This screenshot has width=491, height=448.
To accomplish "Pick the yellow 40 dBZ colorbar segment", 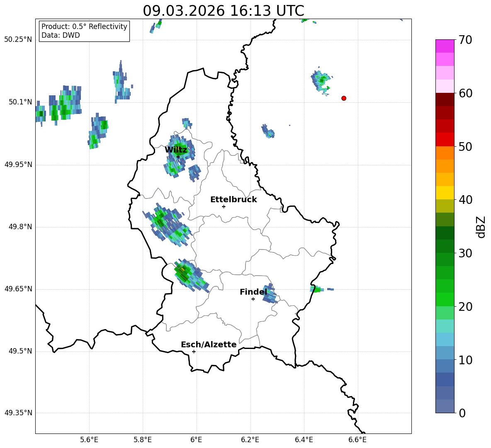I will [445, 193].
